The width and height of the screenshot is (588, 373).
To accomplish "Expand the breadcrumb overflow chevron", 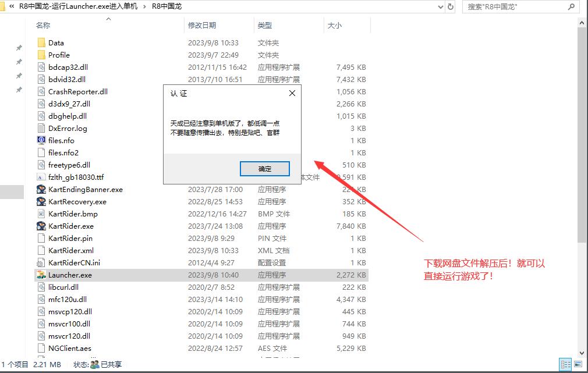I will 11,6.
